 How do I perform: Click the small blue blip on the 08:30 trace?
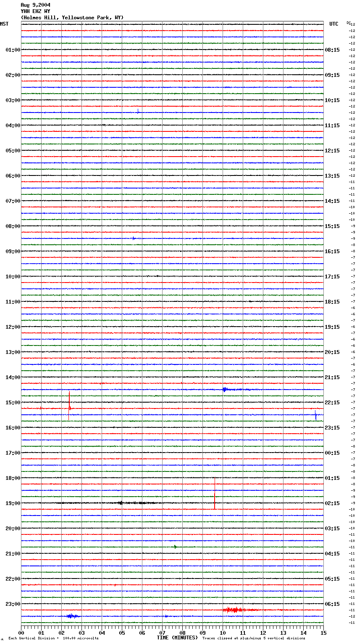pyautogui.click(x=134, y=238)
